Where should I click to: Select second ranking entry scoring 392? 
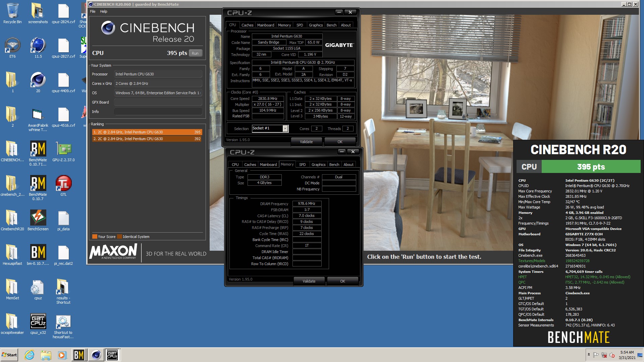pos(147,139)
